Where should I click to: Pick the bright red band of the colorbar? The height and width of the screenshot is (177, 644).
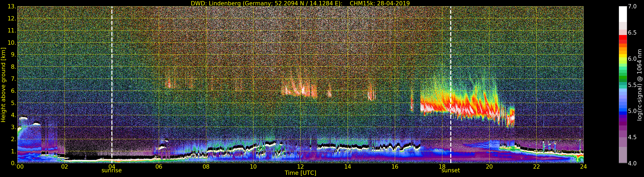click(623, 38)
